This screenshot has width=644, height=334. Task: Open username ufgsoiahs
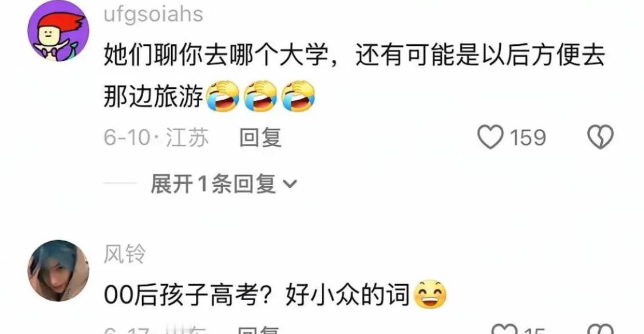pos(153,14)
